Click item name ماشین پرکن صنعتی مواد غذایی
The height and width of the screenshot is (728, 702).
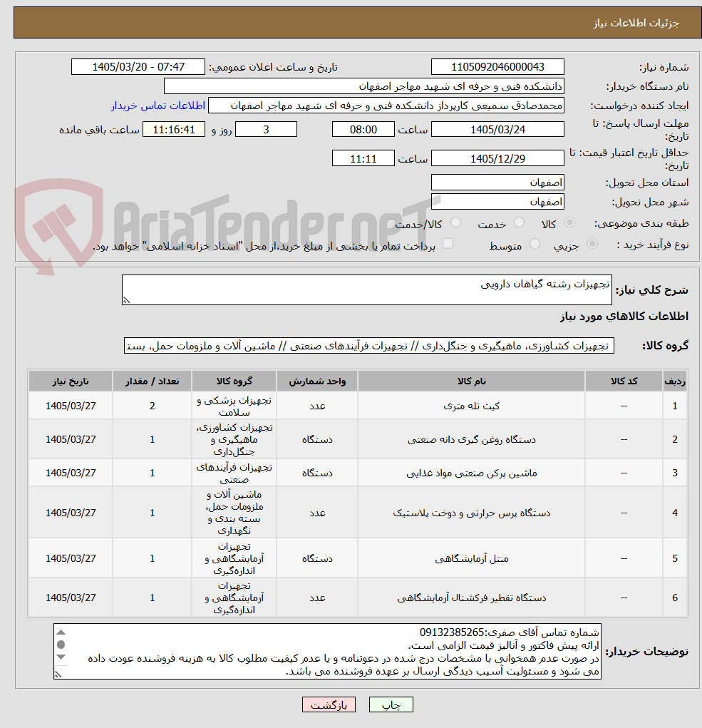(x=471, y=473)
